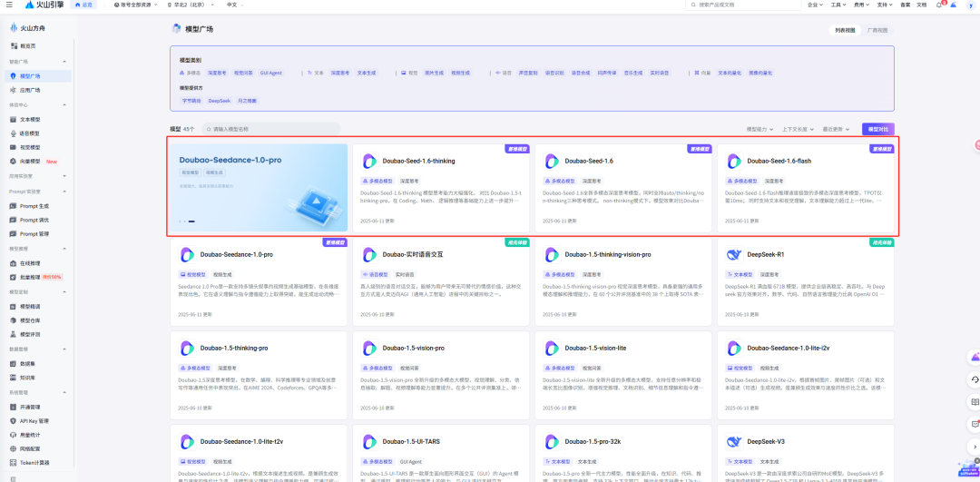Click the 模型对比 button
Screen dimensions: 980x482
click(x=878, y=129)
